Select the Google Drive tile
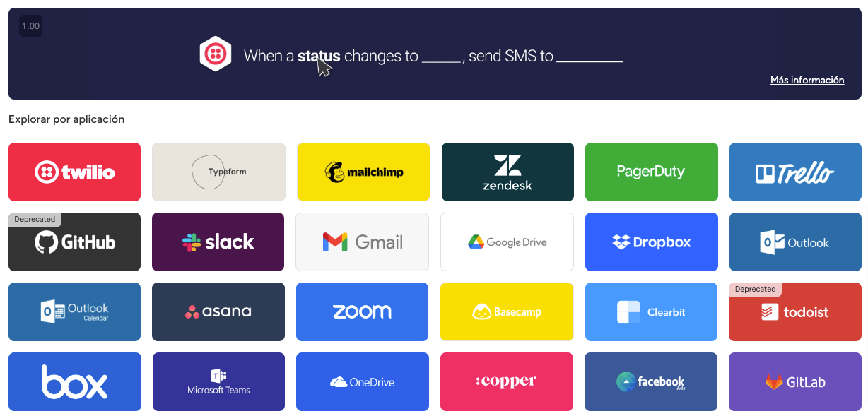Viewport: 868px width, 416px height. tap(507, 242)
